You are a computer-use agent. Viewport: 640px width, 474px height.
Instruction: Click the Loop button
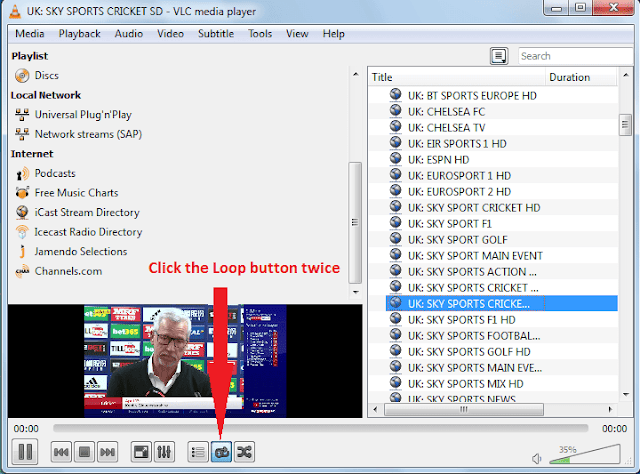(221, 452)
